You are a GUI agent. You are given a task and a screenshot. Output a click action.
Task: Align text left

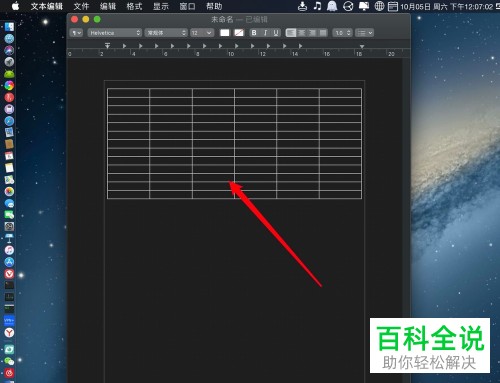click(291, 33)
